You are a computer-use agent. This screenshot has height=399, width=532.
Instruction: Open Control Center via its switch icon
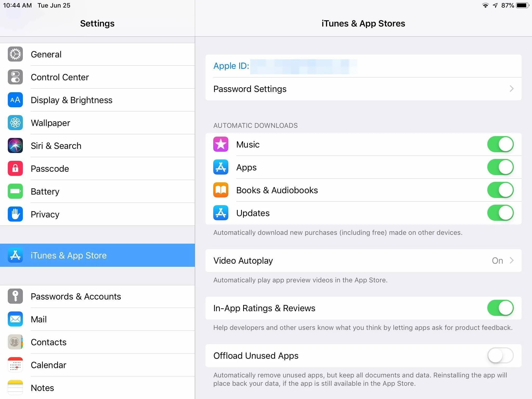click(x=15, y=77)
